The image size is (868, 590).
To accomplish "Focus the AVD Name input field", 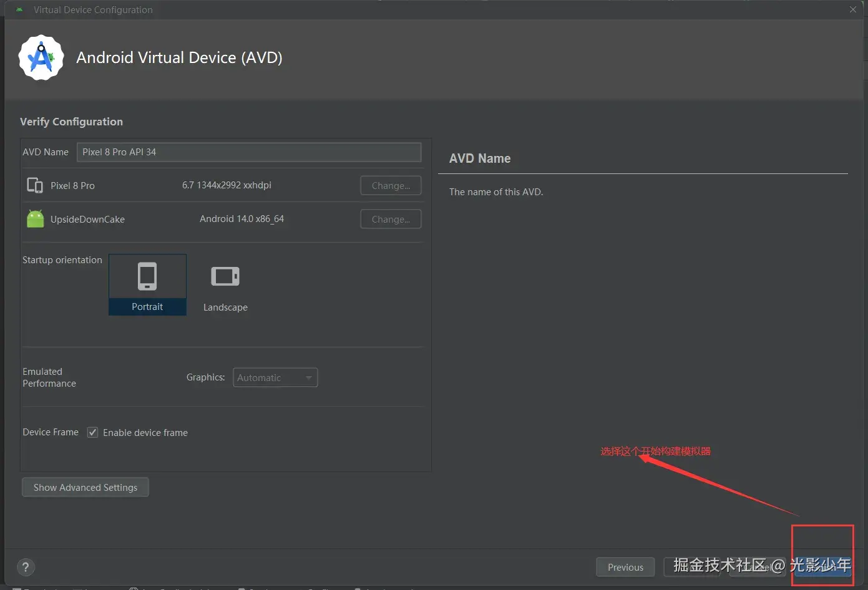I will tap(249, 152).
